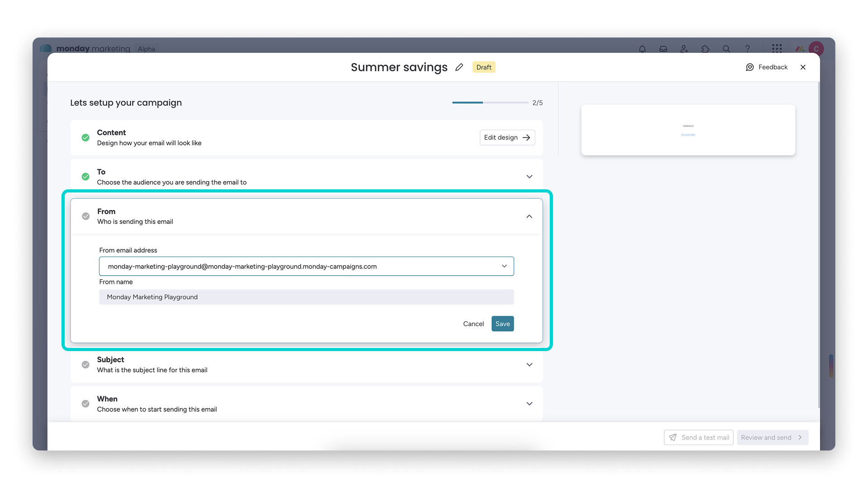Image resolution: width=868 pixels, height=488 pixels.
Task: Click the Summer savings title
Action: click(399, 67)
